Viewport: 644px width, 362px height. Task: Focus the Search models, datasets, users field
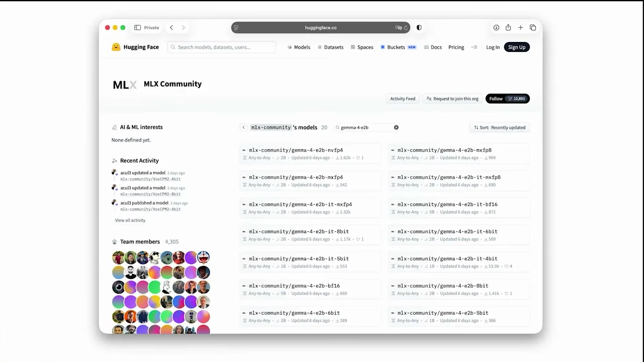(222, 47)
